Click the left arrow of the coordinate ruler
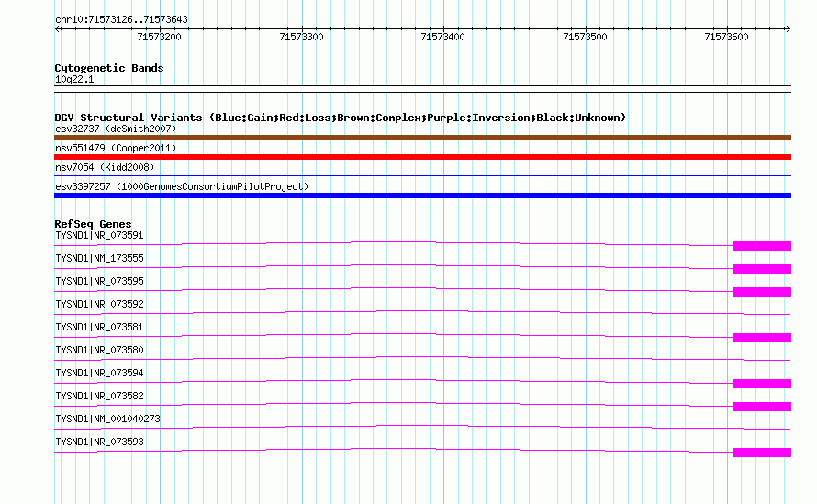This screenshot has width=817, height=504. [58, 29]
